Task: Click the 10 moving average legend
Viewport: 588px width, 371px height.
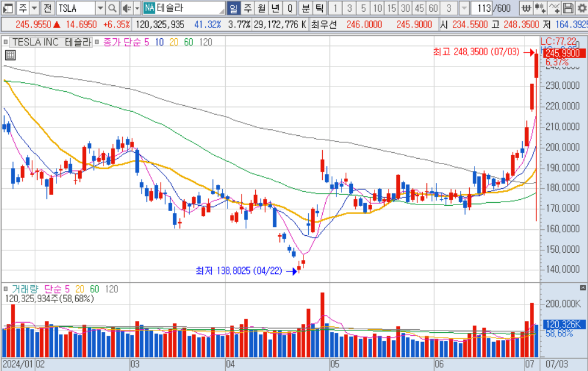Action: click(x=159, y=42)
